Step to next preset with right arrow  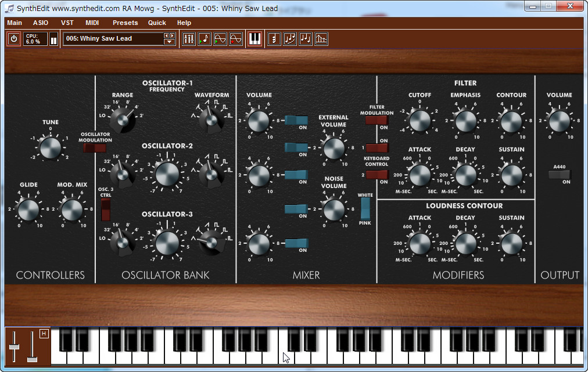coord(172,36)
